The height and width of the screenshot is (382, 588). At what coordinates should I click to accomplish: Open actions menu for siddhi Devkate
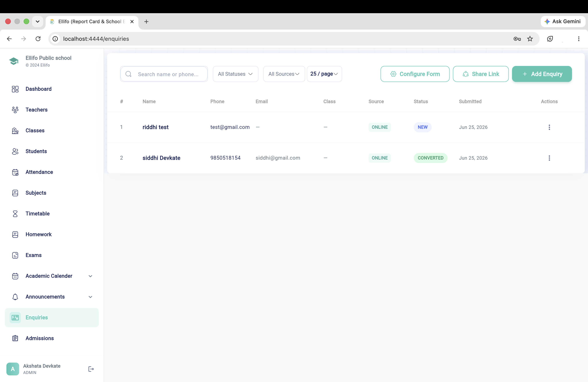(549, 158)
